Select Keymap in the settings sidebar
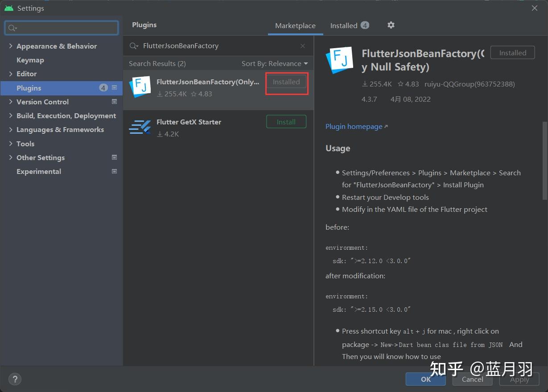 click(30, 60)
